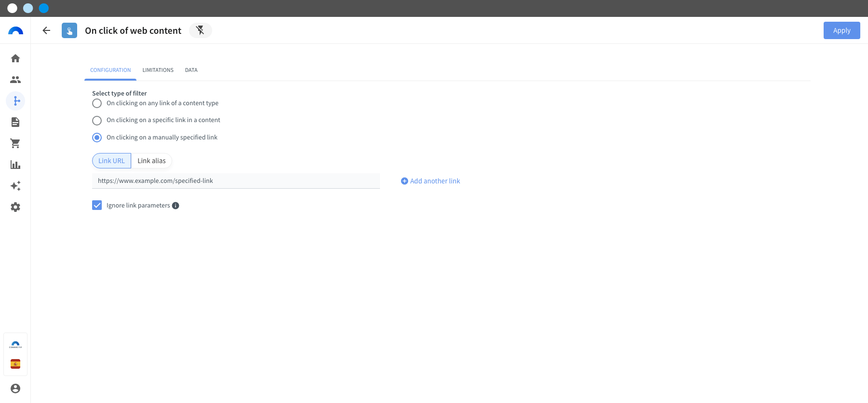This screenshot has width=868, height=403.
Task: Click the link URL input field
Action: (236, 181)
